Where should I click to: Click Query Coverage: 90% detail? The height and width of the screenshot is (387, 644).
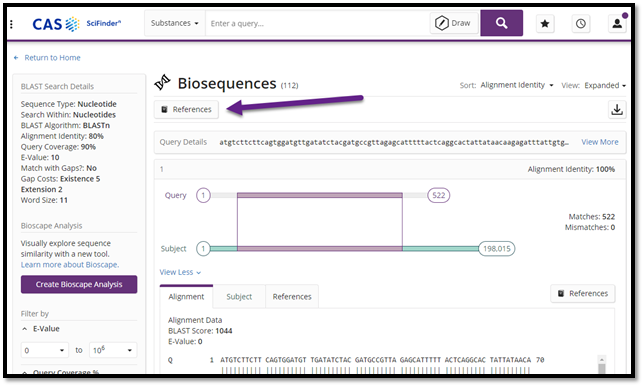coord(58,147)
